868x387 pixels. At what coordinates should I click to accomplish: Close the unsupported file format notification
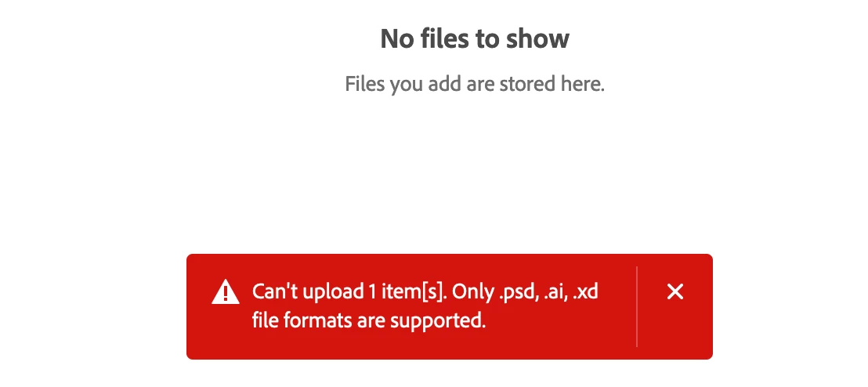[x=675, y=291]
